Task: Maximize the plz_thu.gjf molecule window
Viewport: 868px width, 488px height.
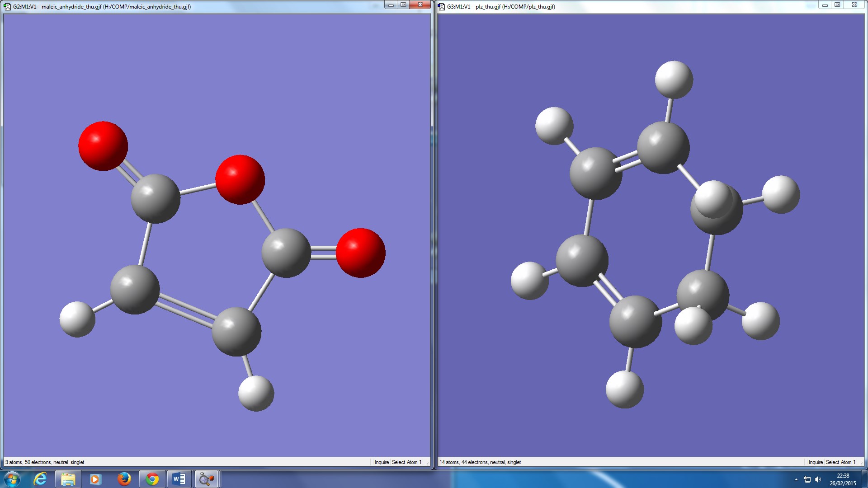Action: pos(837,5)
